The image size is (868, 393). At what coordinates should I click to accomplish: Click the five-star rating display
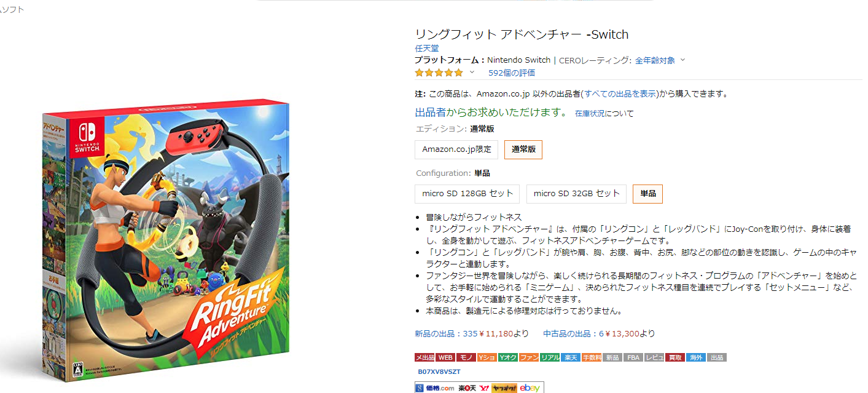click(439, 73)
